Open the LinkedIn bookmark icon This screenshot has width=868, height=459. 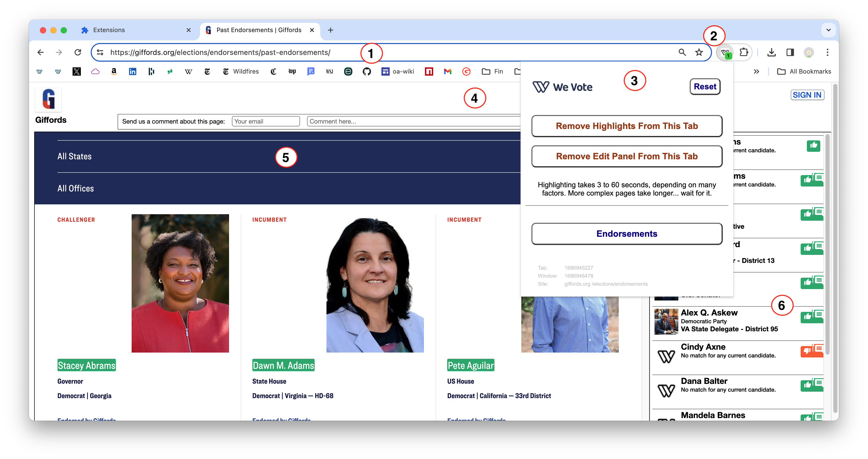point(132,71)
